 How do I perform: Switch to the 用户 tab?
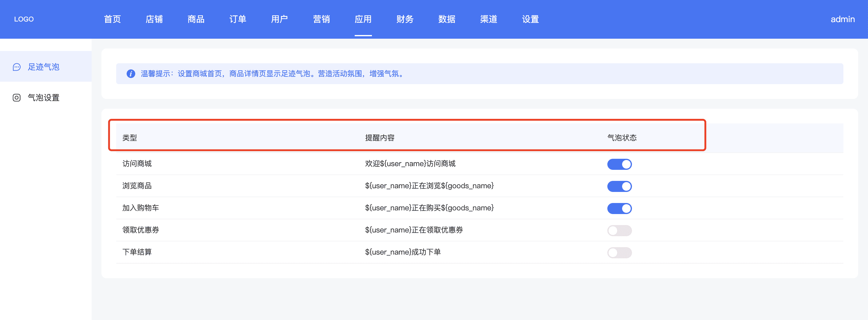click(x=279, y=19)
